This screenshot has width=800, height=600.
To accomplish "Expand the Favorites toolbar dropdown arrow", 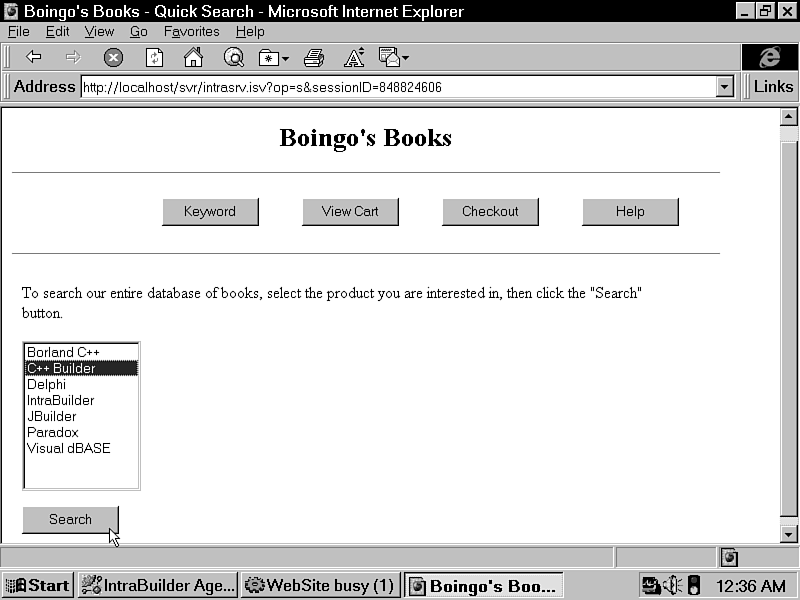I will [285, 59].
